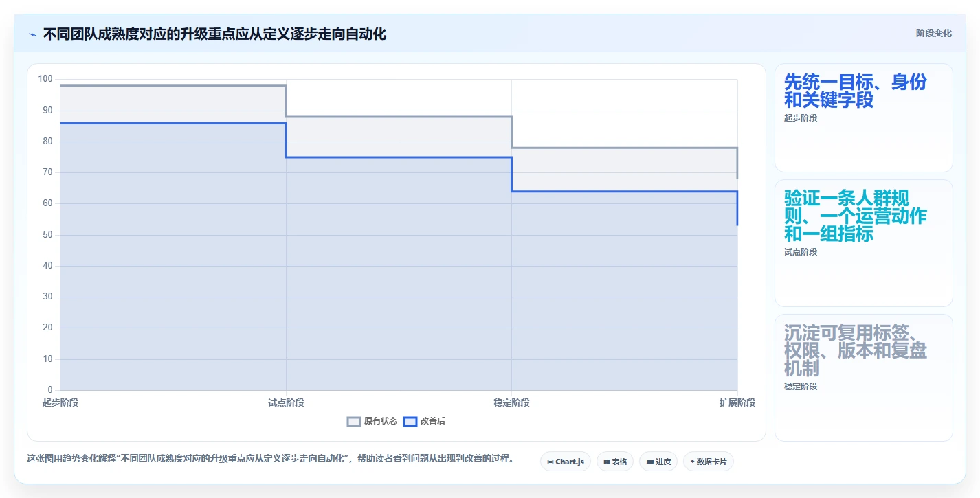Click the 改善后 legend label
The width and height of the screenshot is (980, 498).
tap(433, 421)
